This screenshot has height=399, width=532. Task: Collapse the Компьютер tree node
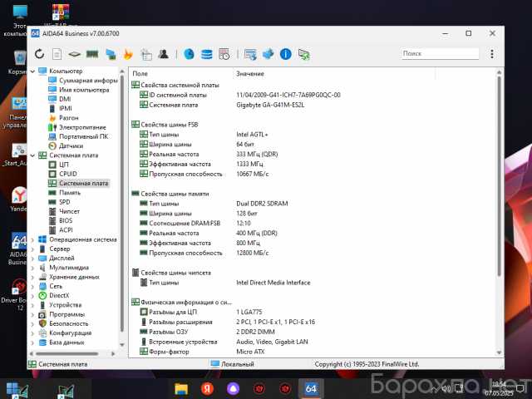33,71
